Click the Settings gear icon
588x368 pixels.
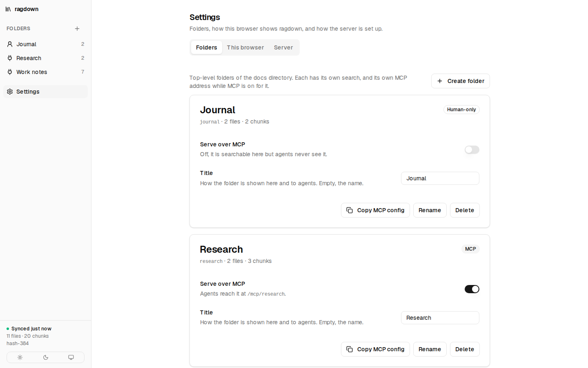pos(10,92)
